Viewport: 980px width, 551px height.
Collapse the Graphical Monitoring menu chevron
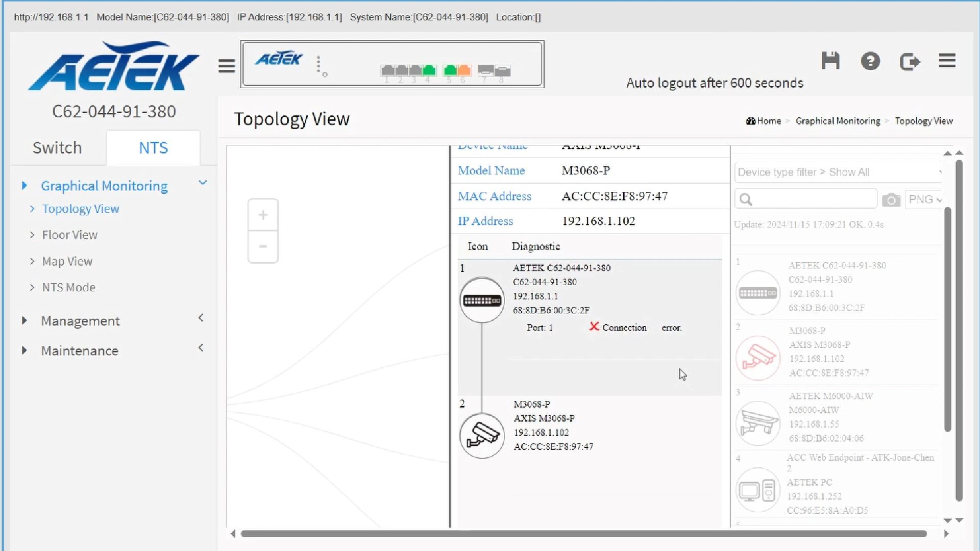tap(203, 183)
